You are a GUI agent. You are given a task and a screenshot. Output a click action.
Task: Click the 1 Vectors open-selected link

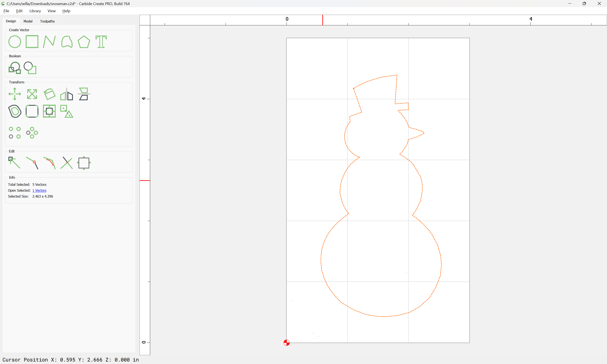pos(39,191)
